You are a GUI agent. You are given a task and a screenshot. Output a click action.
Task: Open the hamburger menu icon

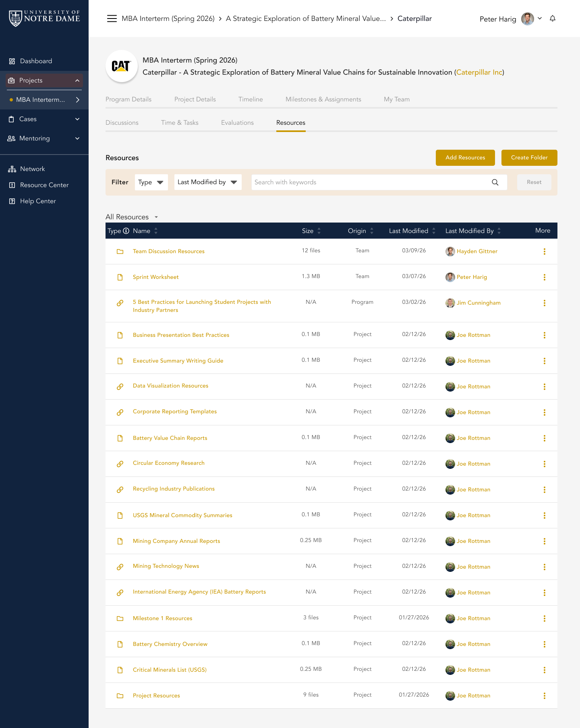click(x=112, y=19)
